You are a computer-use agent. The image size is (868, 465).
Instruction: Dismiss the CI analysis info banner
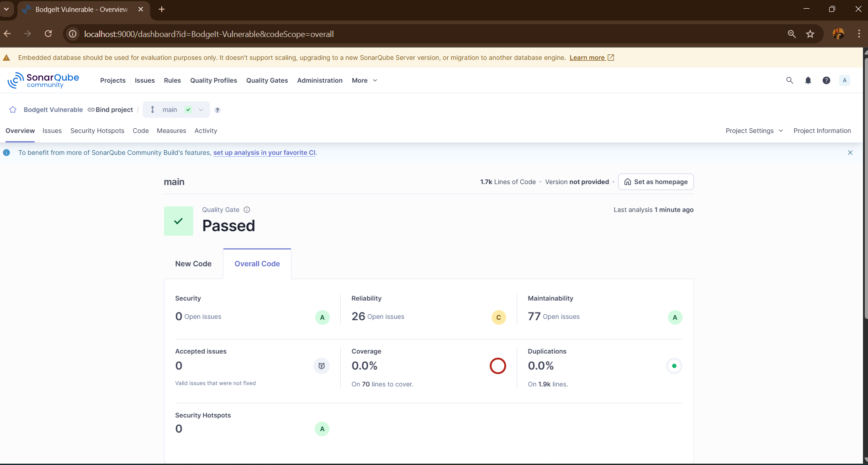pyautogui.click(x=850, y=153)
